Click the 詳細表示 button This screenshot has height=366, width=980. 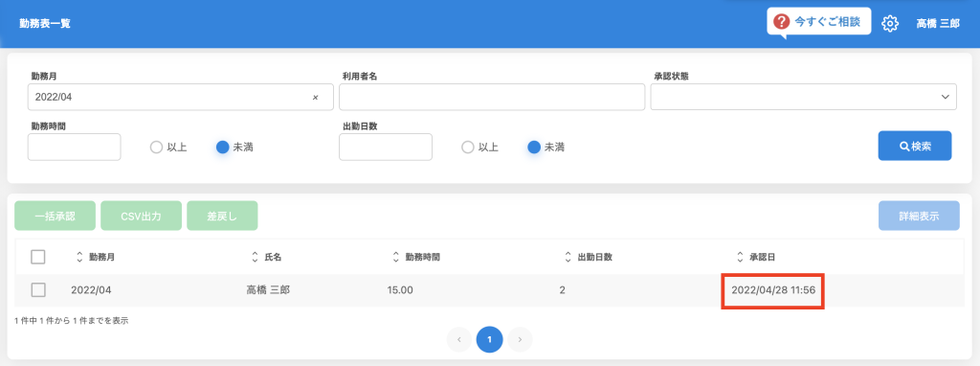click(920, 216)
